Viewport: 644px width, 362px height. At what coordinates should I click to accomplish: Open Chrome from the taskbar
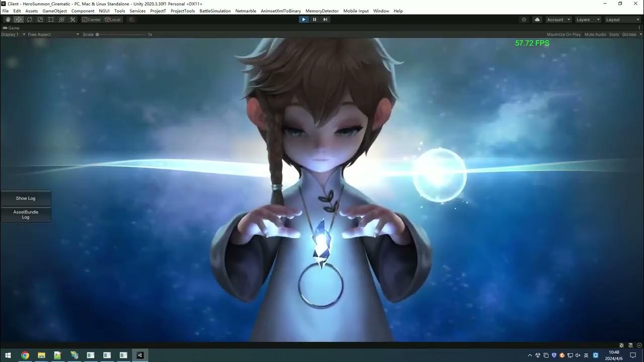tap(25, 355)
